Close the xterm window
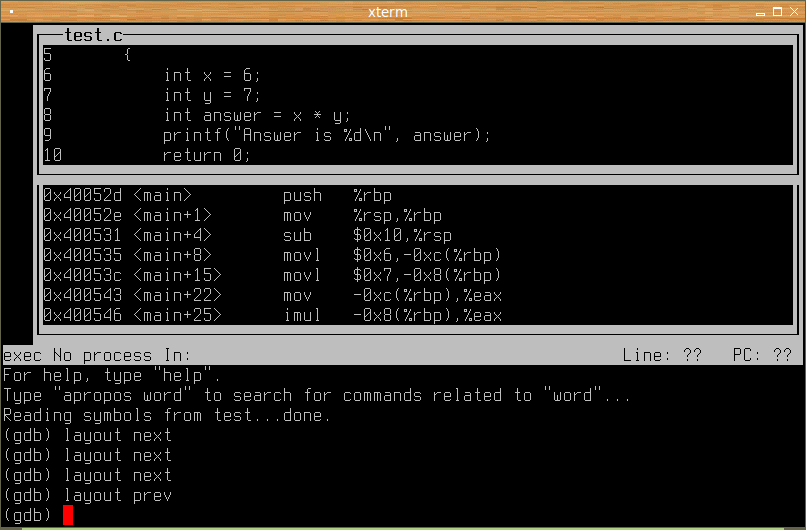Image resolution: width=806 pixels, height=530 pixels. [x=794, y=11]
